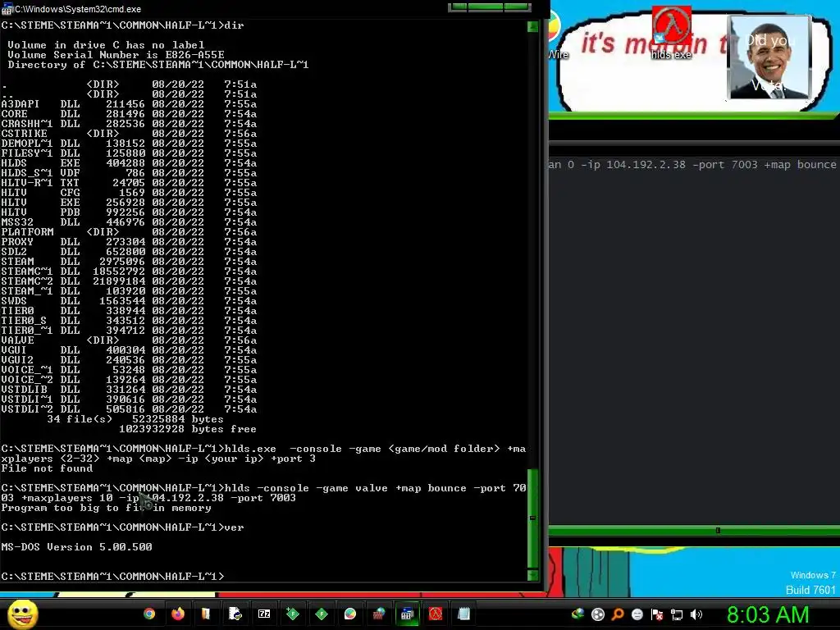Click '34 file(s) 52325884 bytes' summary line
This screenshot has width=840, height=630.
pyautogui.click(x=135, y=419)
